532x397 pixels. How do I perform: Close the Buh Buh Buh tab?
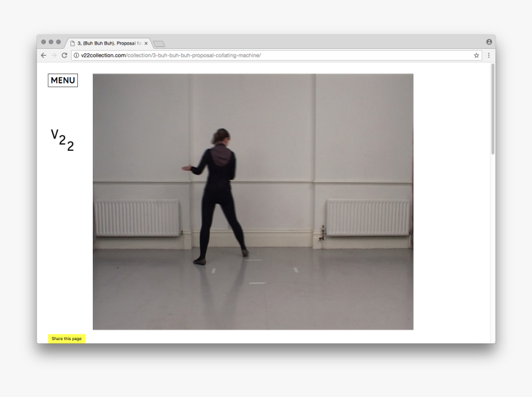pyautogui.click(x=146, y=43)
